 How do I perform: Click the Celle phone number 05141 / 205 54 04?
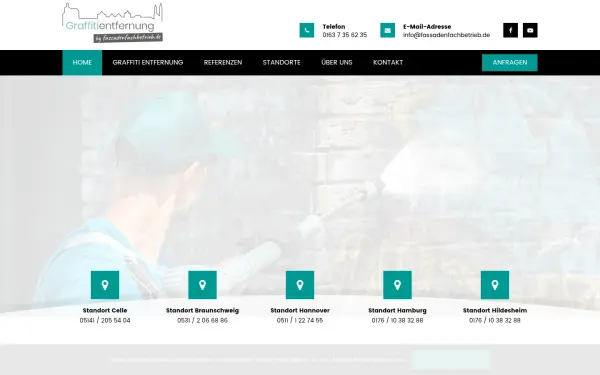105,320
